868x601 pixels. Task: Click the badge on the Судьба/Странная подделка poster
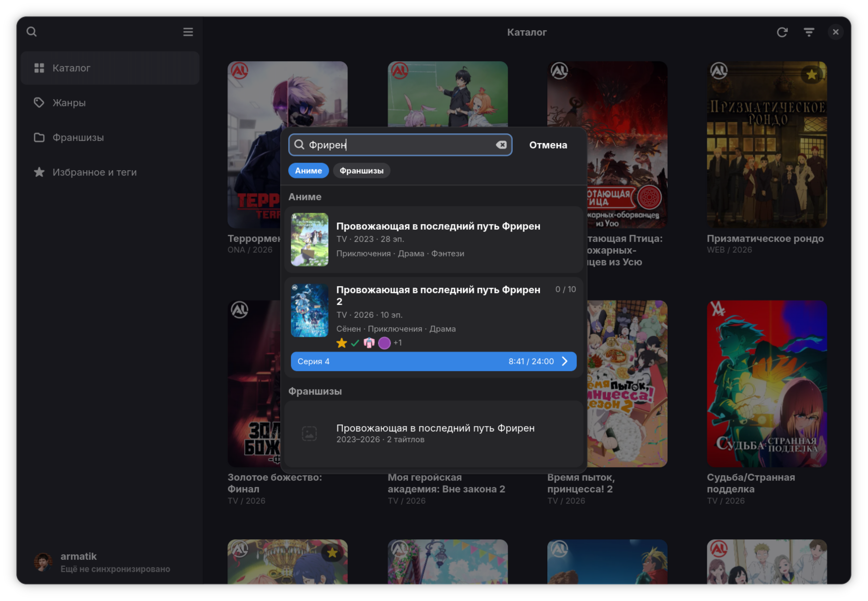(718, 310)
